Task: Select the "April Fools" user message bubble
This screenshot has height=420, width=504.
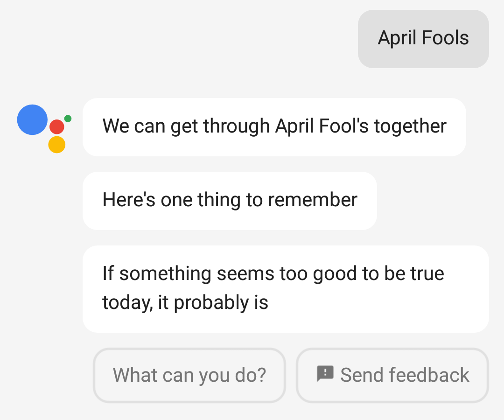Action: pos(423,39)
